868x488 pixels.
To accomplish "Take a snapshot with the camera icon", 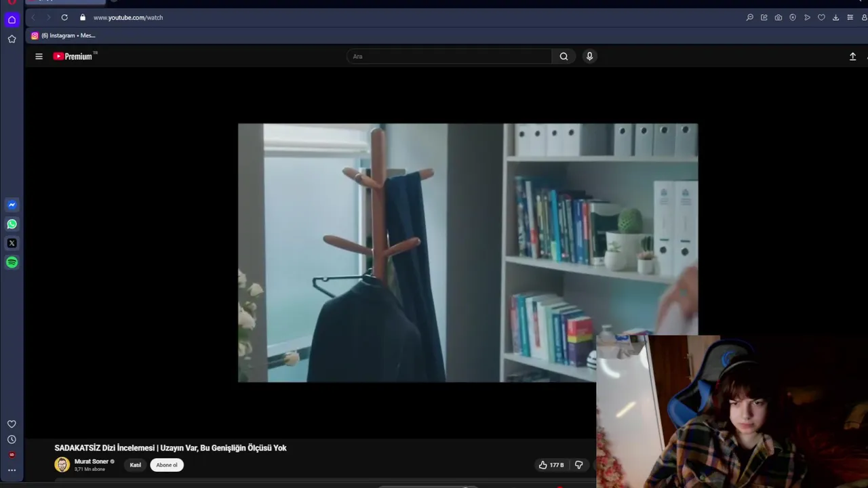I will coord(778,18).
